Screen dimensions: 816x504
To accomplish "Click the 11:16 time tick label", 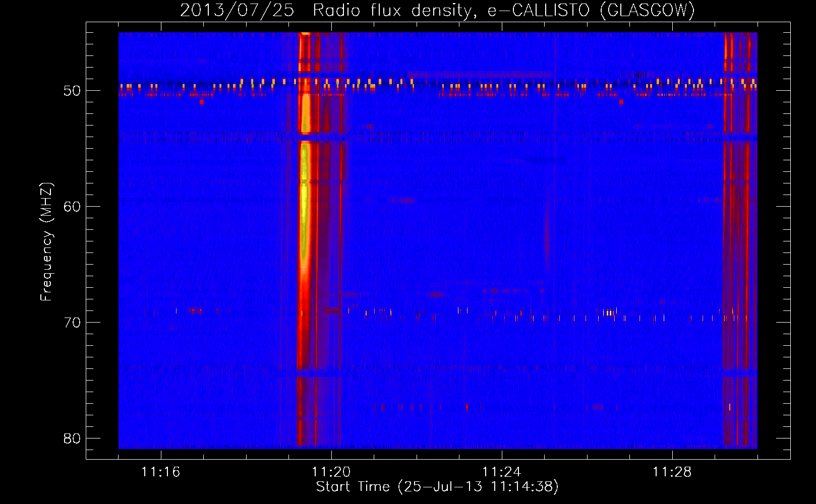I will [161, 472].
